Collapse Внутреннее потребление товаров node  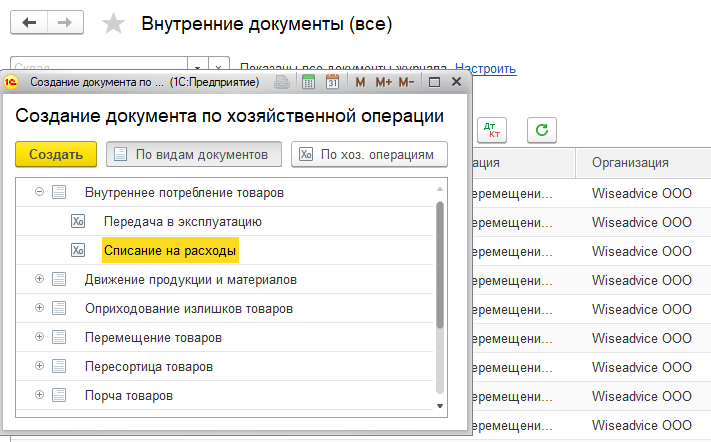[39, 192]
